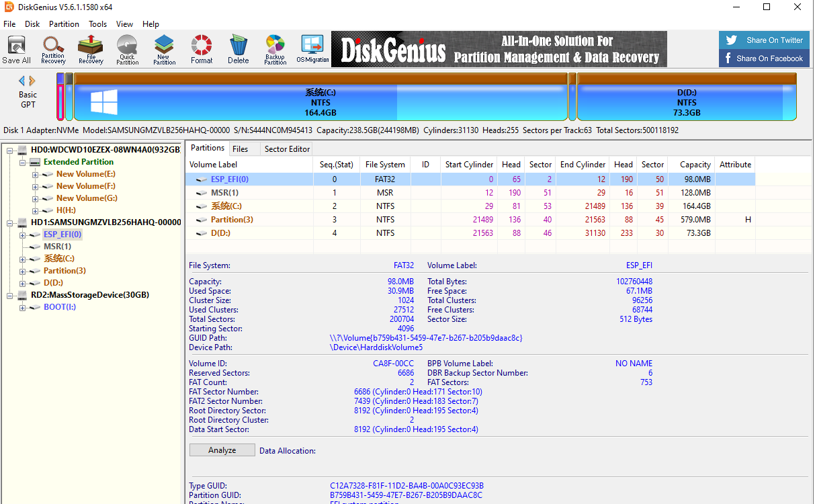Select the D(D:) partition bar in disk map
Image resolution: width=815 pixels, height=504 pixels.
click(x=687, y=97)
